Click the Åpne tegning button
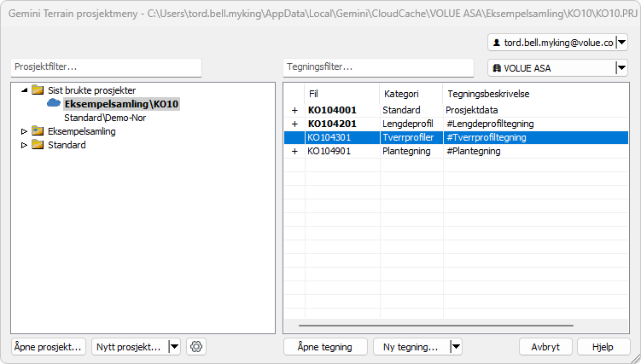Image resolution: width=641 pixels, height=364 pixels. click(x=325, y=346)
